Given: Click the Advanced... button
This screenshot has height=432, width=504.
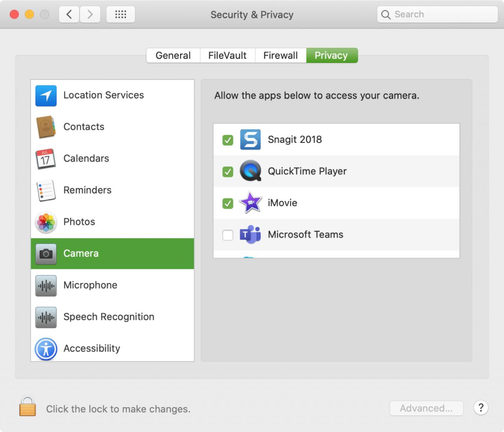Looking at the screenshot, I should pos(426,408).
